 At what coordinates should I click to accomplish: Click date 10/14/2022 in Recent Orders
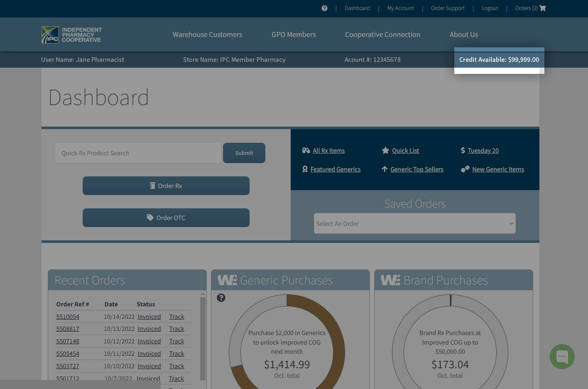(119, 317)
